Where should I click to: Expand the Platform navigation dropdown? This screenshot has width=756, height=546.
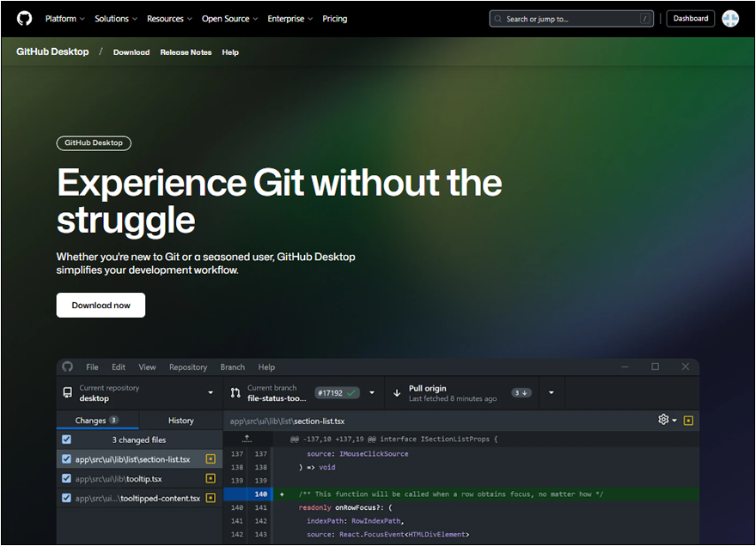tap(65, 18)
